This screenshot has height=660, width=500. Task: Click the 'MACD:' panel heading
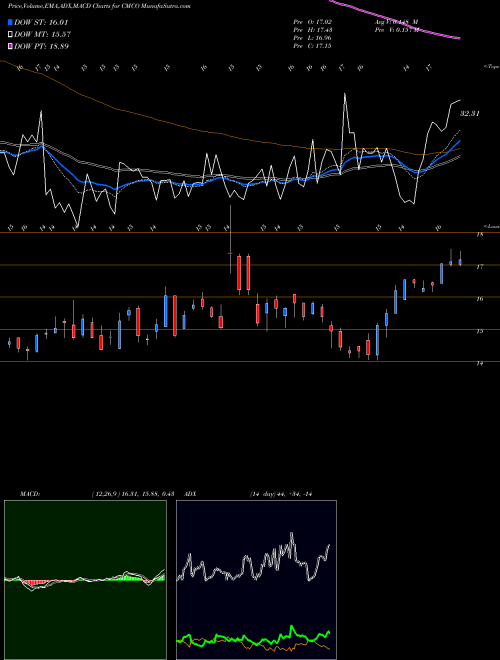pyautogui.click(x=30, y=494)
